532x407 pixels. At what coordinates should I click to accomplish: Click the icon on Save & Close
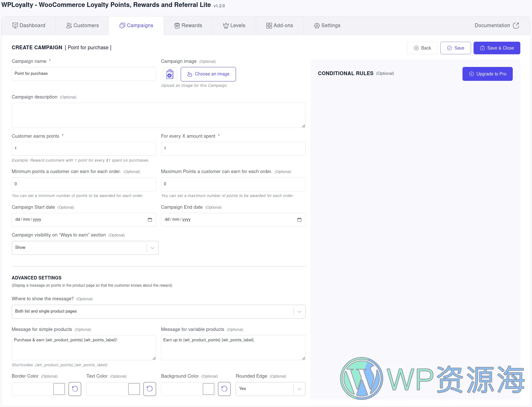point(482,48)
